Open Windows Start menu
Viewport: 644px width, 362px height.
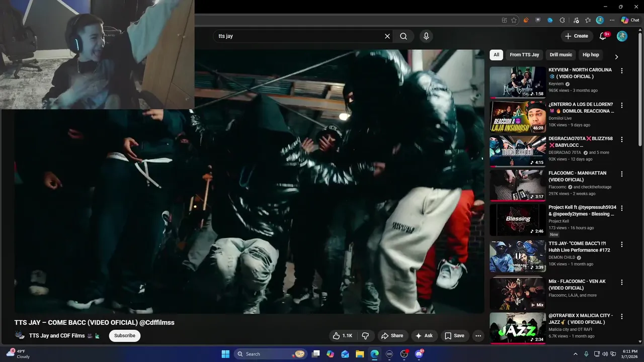[x=225, y=354]
